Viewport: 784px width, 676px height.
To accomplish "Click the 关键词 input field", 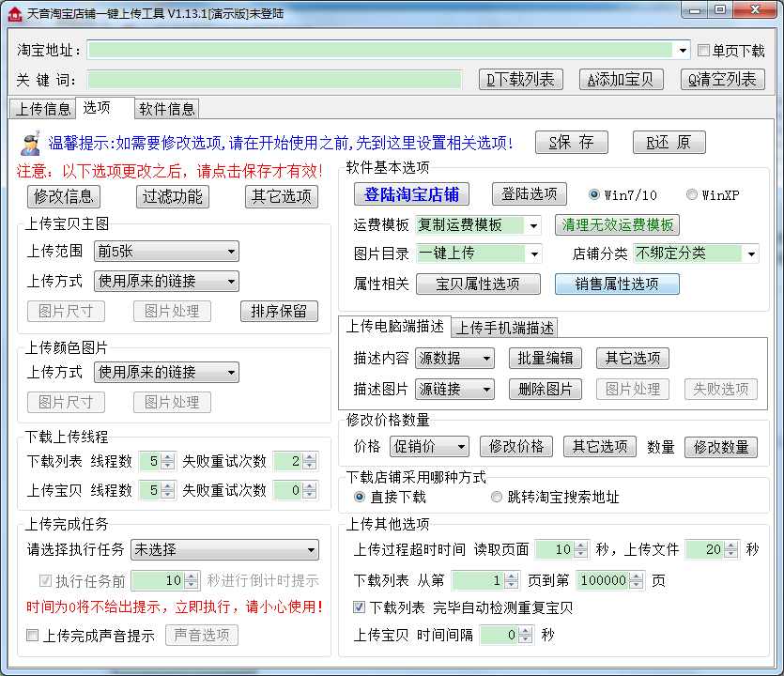I will tap(274, 80).
